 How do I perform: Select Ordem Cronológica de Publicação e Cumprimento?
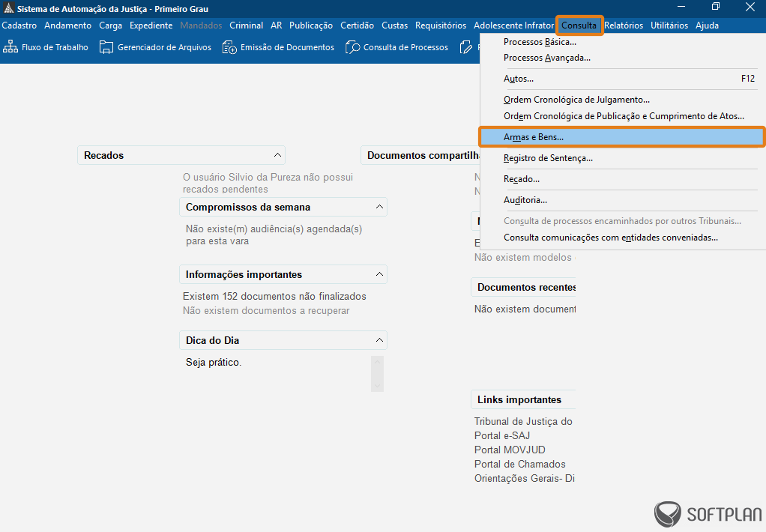tap(622, 116)
